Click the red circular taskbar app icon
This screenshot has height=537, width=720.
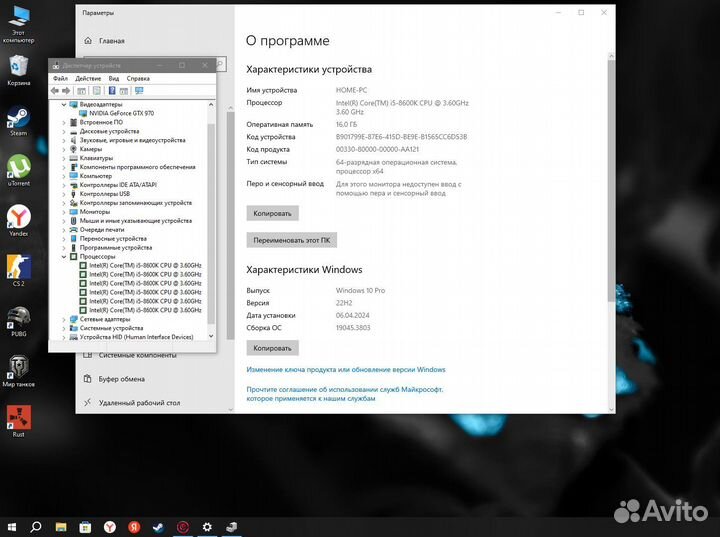coord(183,527)
